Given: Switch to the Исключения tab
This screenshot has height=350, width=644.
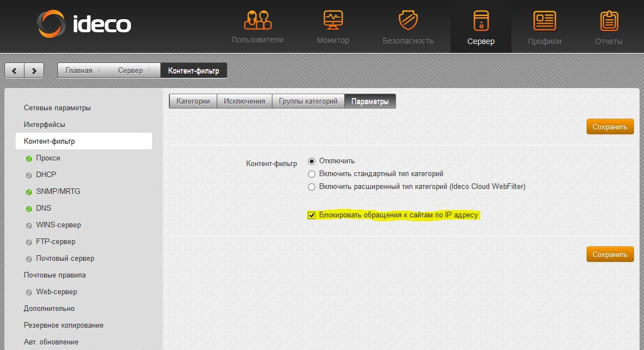Looking at the screenshot, I should 245,101.
